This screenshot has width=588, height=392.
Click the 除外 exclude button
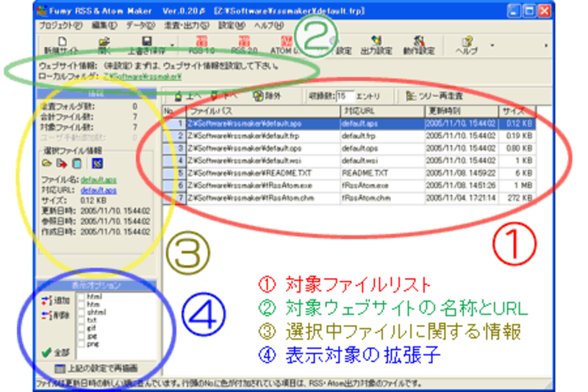267,96
